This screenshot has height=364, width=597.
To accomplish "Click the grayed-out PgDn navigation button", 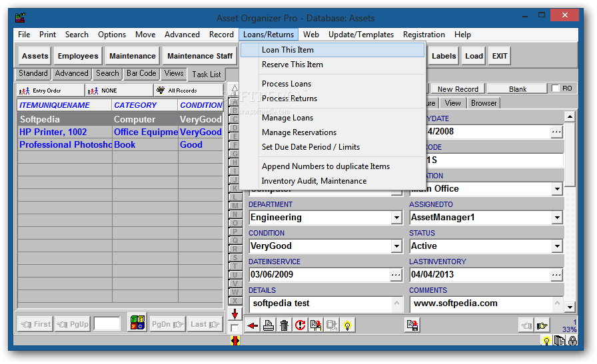I will click(x=167, y=325).
